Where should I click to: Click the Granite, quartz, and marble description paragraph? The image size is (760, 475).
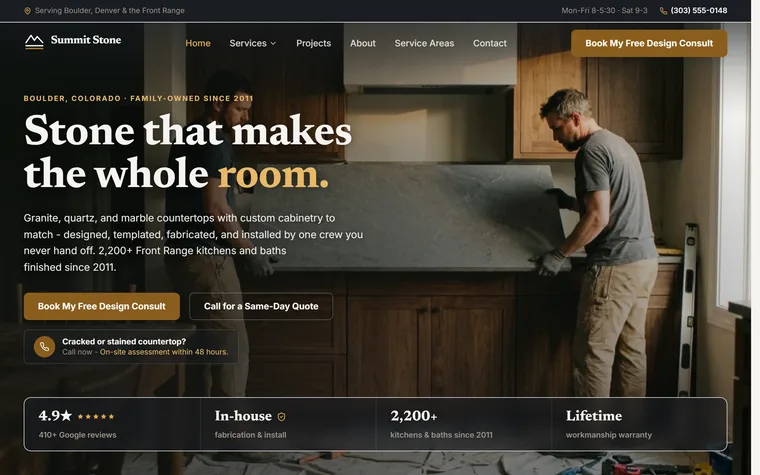pyautogui.click(x=193, y=242)
